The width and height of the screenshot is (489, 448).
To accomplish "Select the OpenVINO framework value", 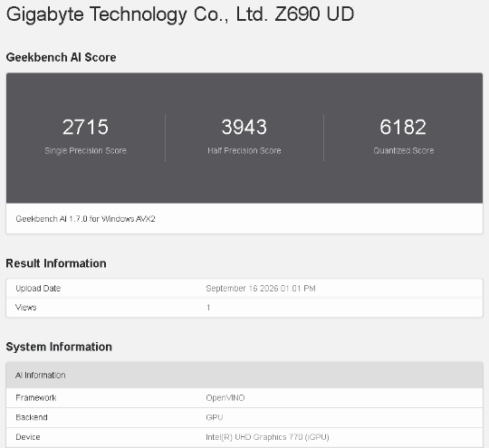I will tap(225, 398).
